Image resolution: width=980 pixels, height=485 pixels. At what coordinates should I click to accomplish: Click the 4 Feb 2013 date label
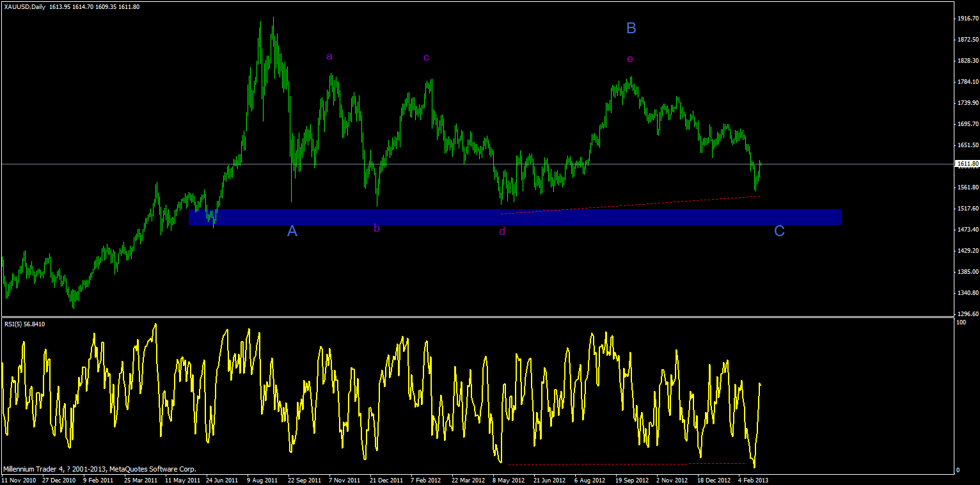coord(753,479)
